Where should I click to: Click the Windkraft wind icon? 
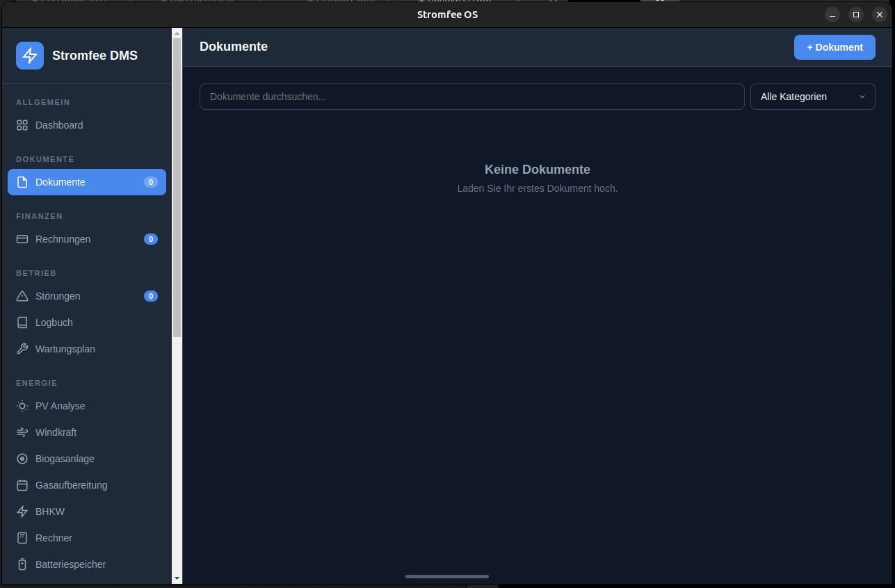[x=22, y=432]
